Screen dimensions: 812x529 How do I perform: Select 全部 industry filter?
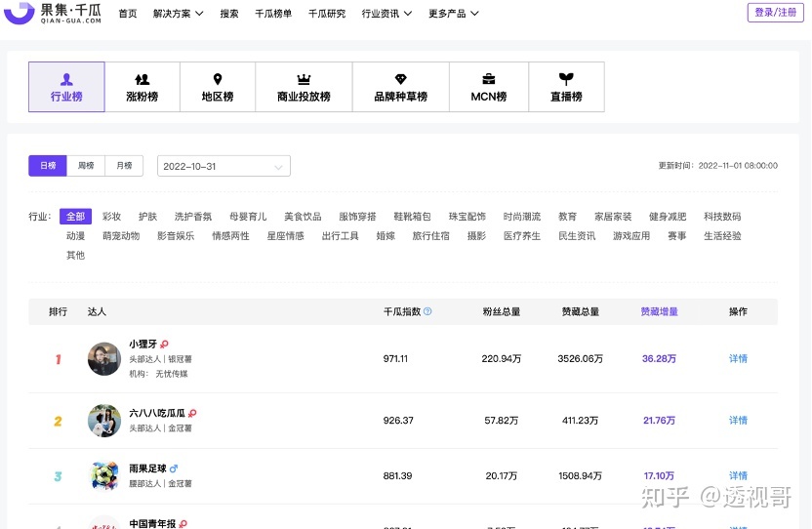tap(75, 216)
